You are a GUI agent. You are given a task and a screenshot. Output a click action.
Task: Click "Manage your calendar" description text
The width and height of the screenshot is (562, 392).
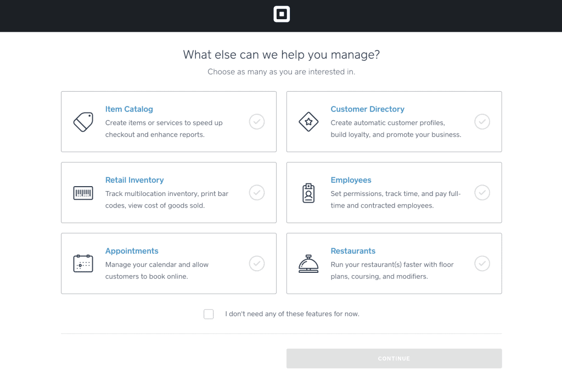pos(156,271)
